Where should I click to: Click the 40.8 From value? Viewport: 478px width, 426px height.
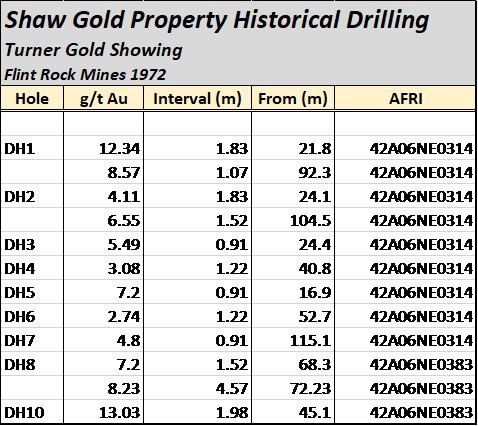[315, 269]
